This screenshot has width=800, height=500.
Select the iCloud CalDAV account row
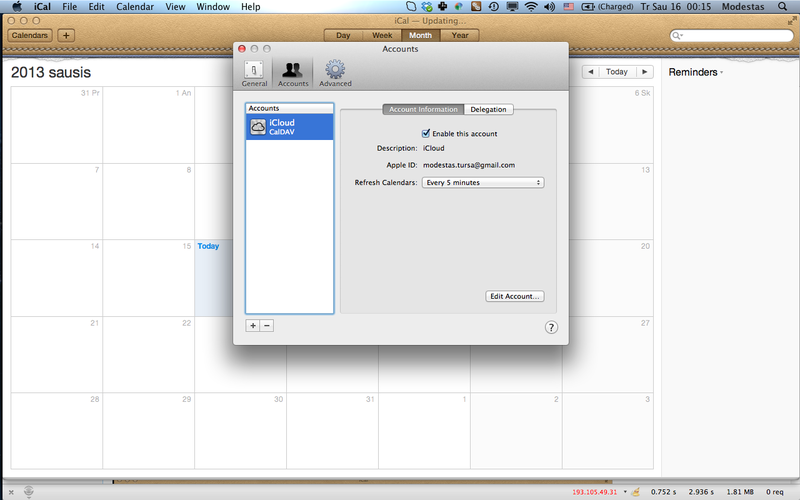(x=289, y=127)
